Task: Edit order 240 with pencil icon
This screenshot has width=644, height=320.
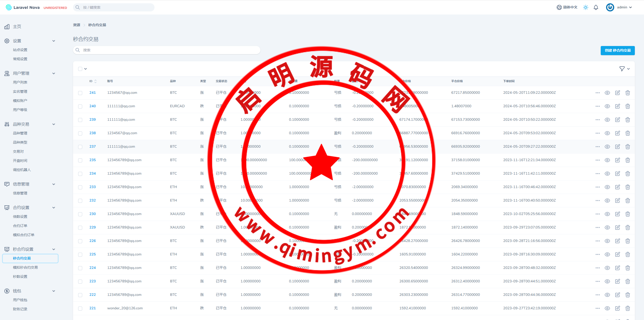Action: click(618, 106)
